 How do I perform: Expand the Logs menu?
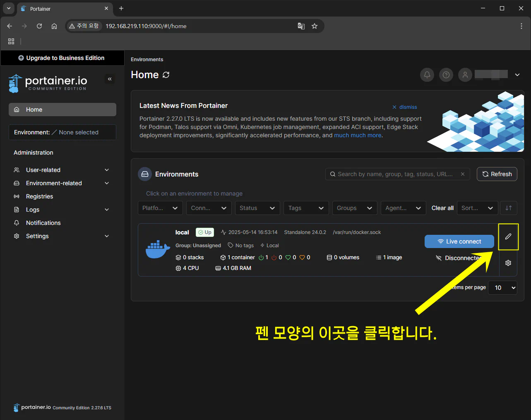pyautogui.click(x=62, y=210)
